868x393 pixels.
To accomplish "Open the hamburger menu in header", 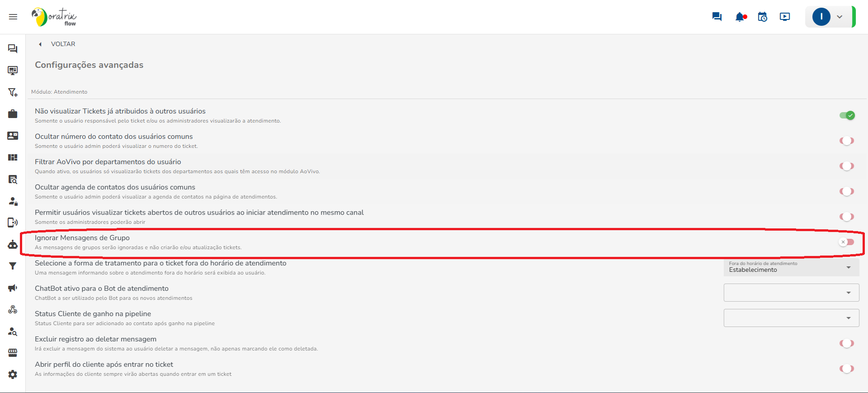I will click(13, 17).
